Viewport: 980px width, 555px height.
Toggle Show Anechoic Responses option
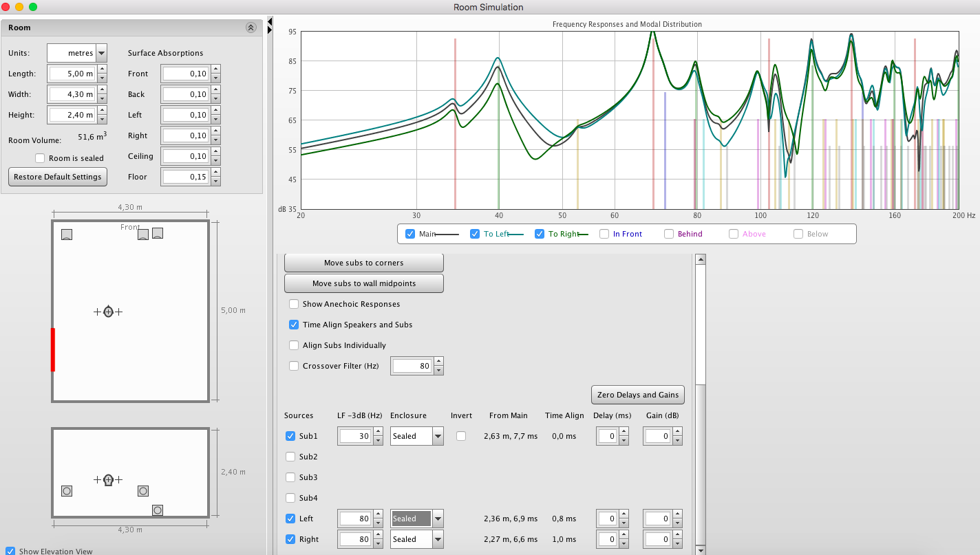295,304
